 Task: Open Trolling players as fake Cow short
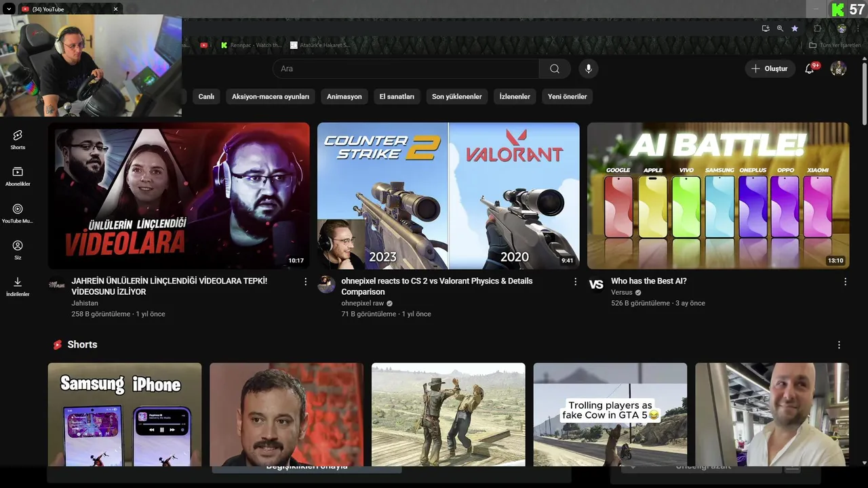click(x=610, y=414)
